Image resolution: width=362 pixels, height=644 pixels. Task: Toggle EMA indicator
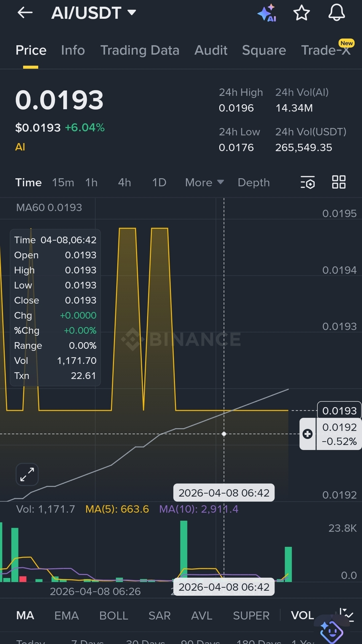66,615
